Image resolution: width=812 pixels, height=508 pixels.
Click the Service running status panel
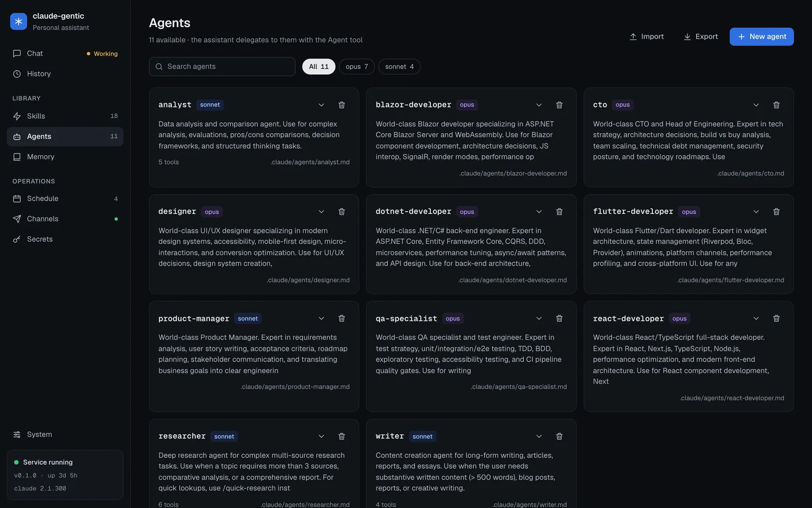click(x=65, y=475)
